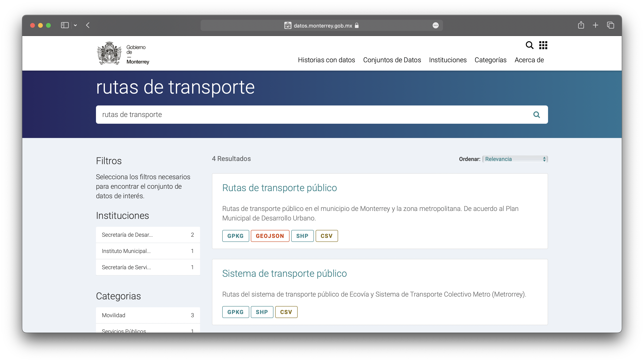Click CSV tag under Rutas de transporte público

pos(327,236)
